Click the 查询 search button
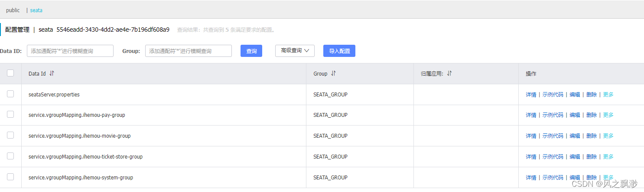 251,51
